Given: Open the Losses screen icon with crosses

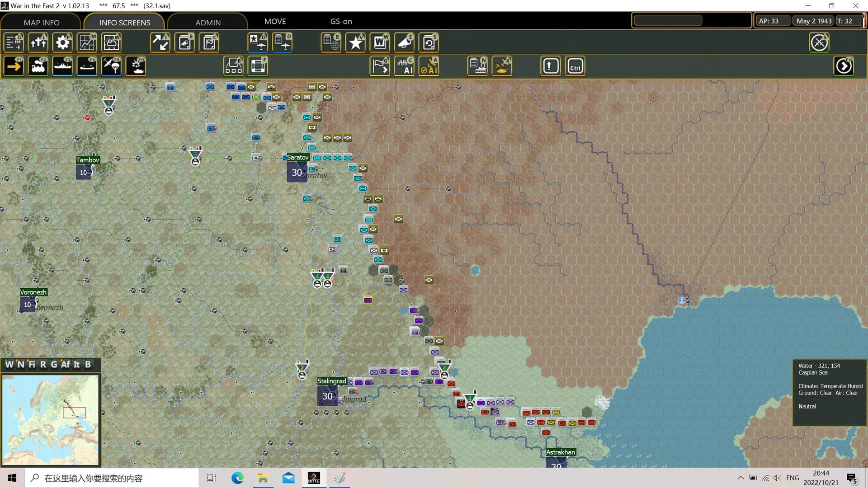Looking at the screenshot, I should coord(38,42).
